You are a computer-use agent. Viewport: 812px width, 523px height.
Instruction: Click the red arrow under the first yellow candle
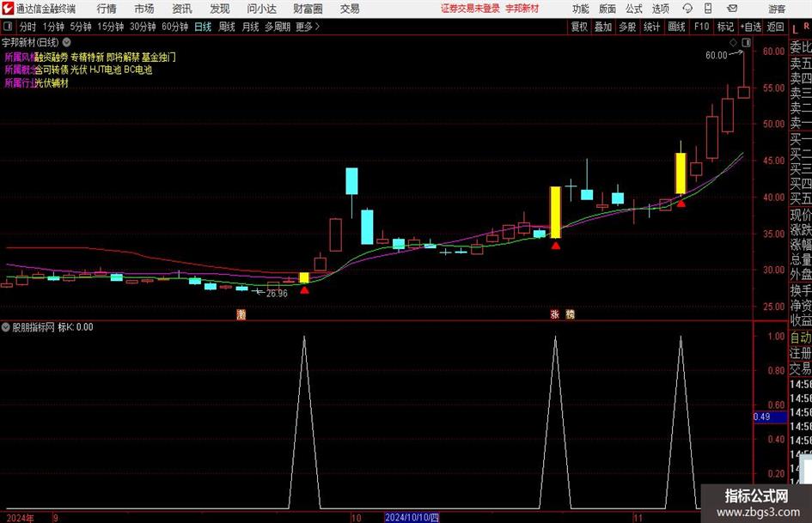[304, 290]
